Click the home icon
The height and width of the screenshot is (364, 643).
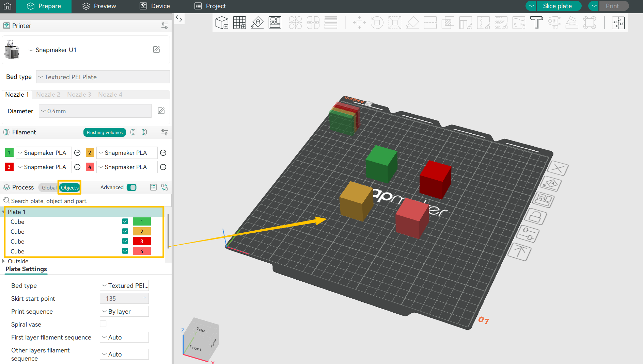(7, 6)
